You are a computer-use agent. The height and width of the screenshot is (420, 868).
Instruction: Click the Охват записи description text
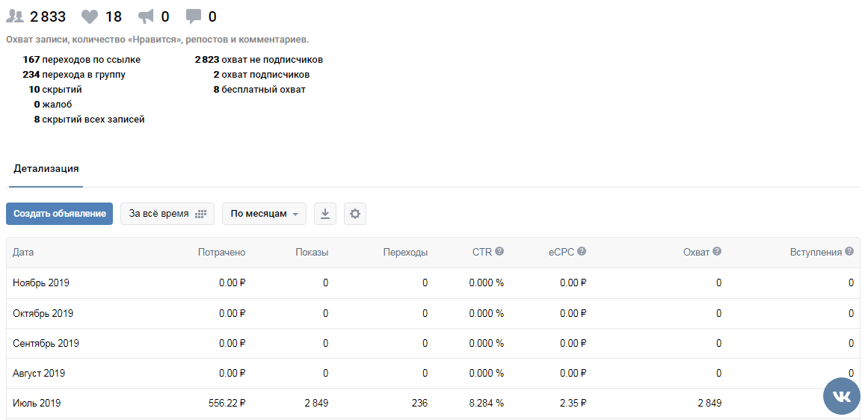pyautogui.click(x=158, y=40)
